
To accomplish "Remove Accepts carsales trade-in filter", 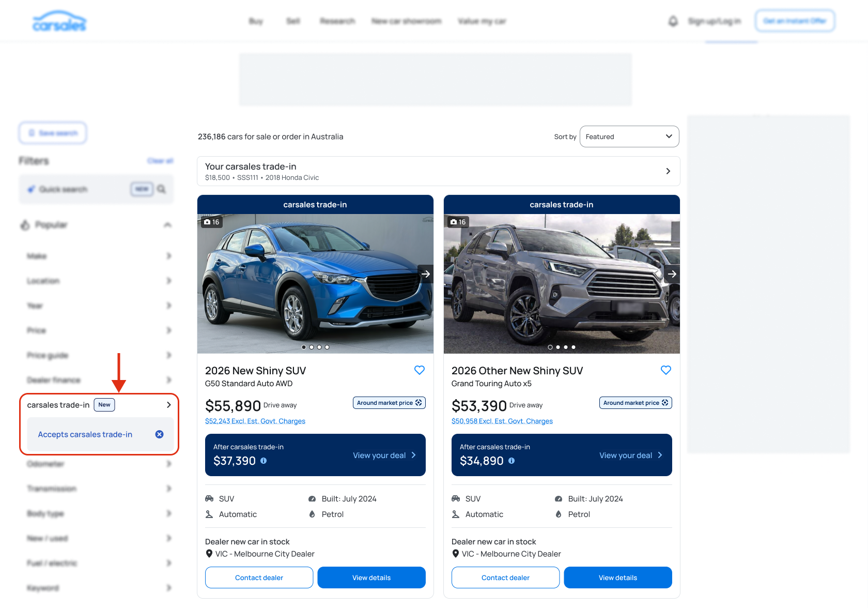I will coord(160,434).
